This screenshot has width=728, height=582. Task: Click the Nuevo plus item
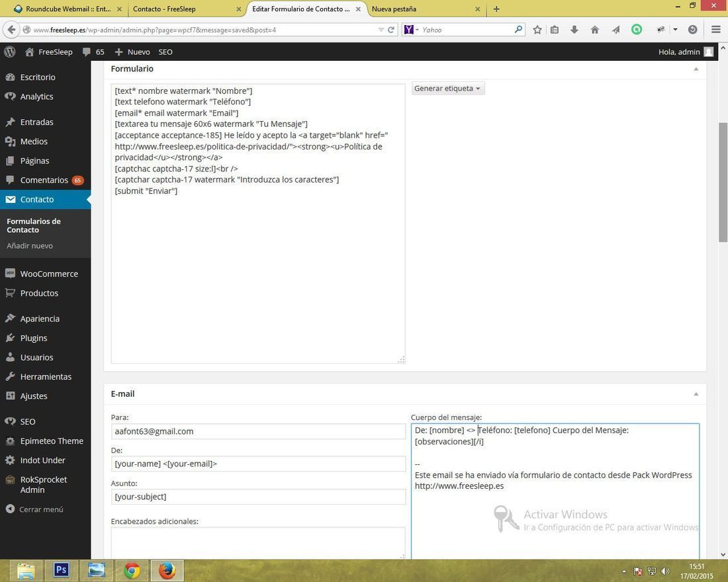tap(132, 52)
